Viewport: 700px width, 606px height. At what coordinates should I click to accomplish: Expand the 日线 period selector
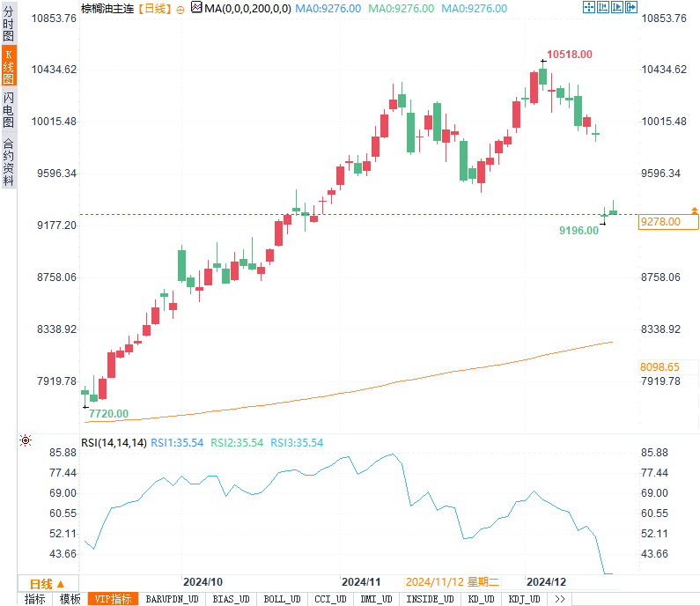coord(48,583)
